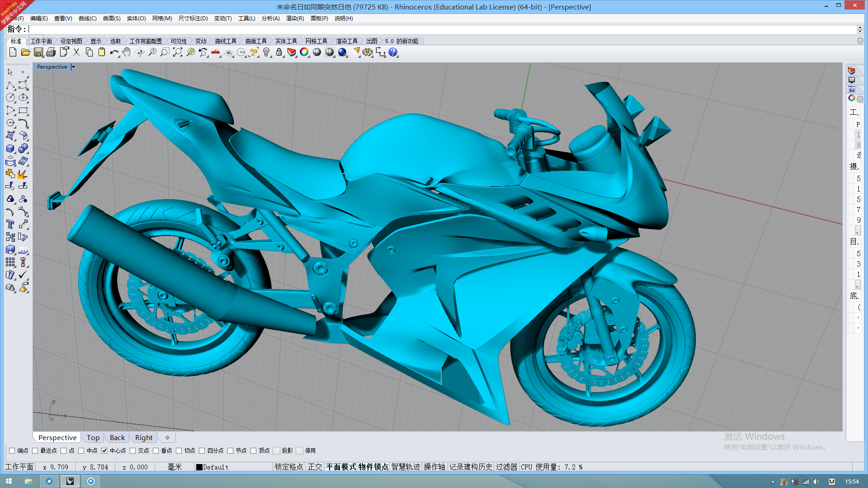Activate the Pan hand tool
This screenshot has width=868, height=488.
coord(127,52)
